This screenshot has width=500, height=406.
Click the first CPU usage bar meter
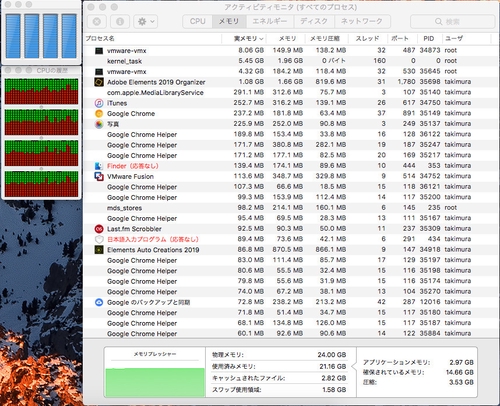point(13,36)
